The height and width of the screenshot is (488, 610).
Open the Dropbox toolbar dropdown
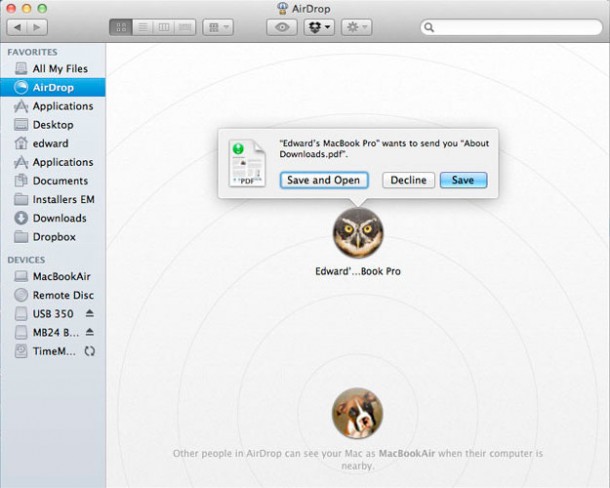click(x=318, y=27)
